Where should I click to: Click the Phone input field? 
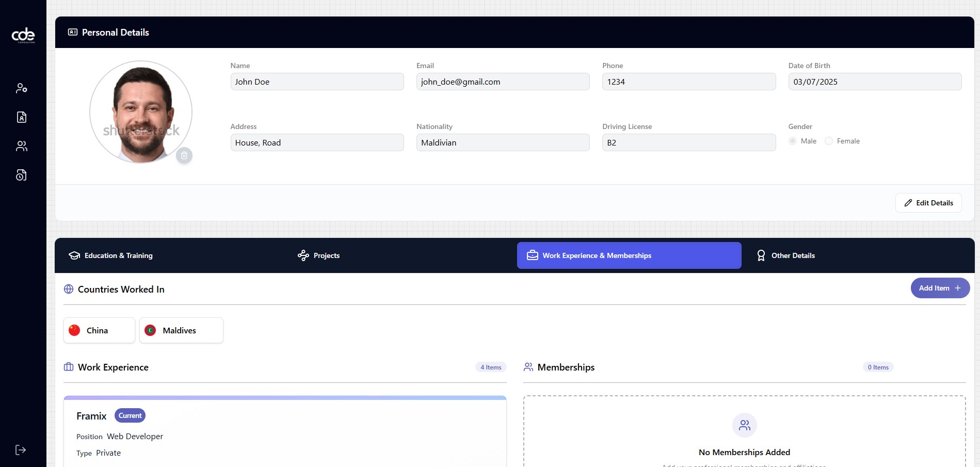688,82
